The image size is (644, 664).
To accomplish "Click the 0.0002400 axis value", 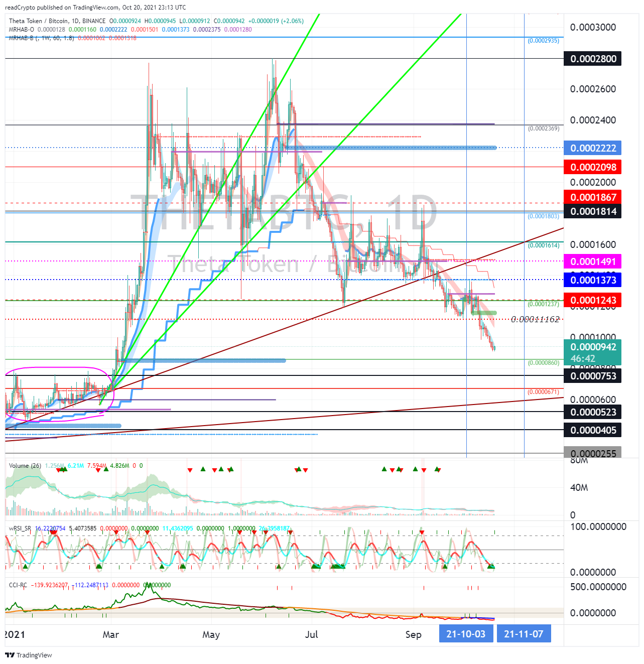I will 593,120.
